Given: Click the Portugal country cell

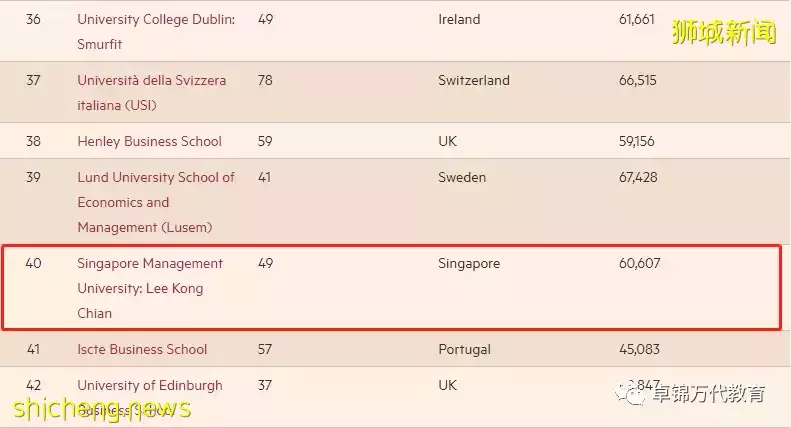Looking at the screenshot, I should pyautogui.click(x=465, y=349).
